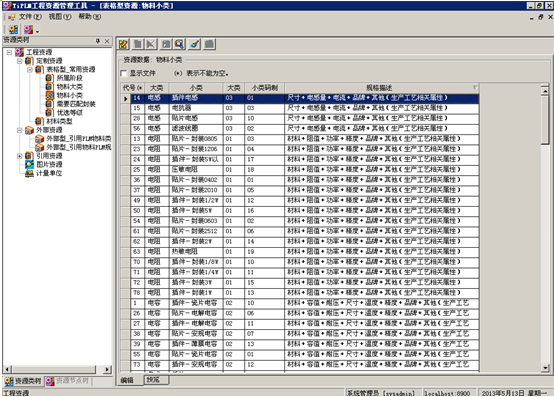Switch to the 资源节点树 bottom tab
The image size is (554, 397).
[69, 381]
